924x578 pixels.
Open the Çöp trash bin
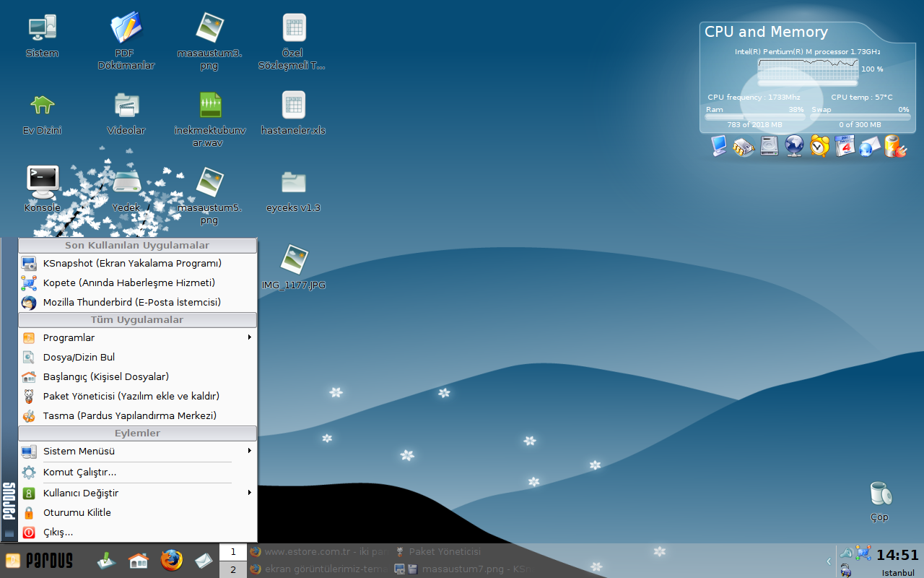pyautogui.click(x=880, y=500)
